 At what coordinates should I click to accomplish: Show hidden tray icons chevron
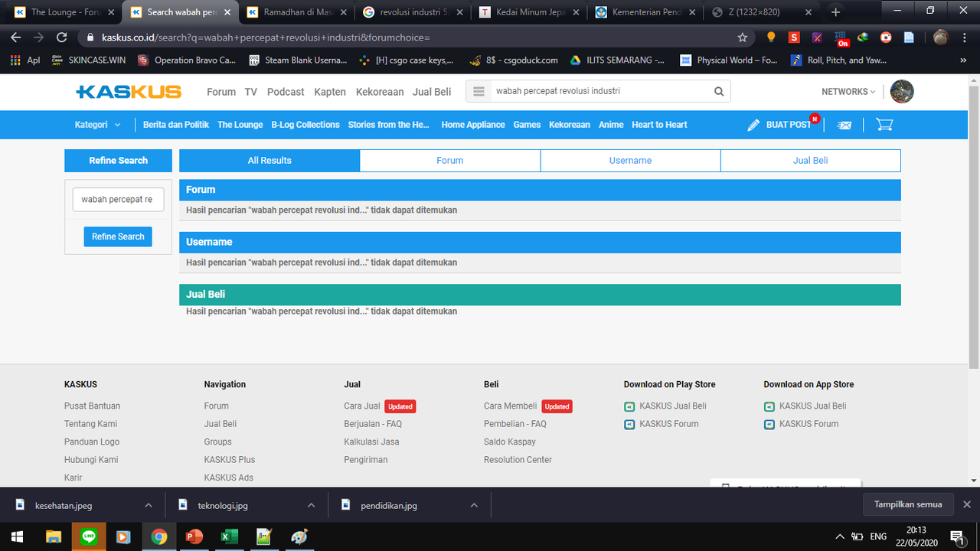[840, 536]
